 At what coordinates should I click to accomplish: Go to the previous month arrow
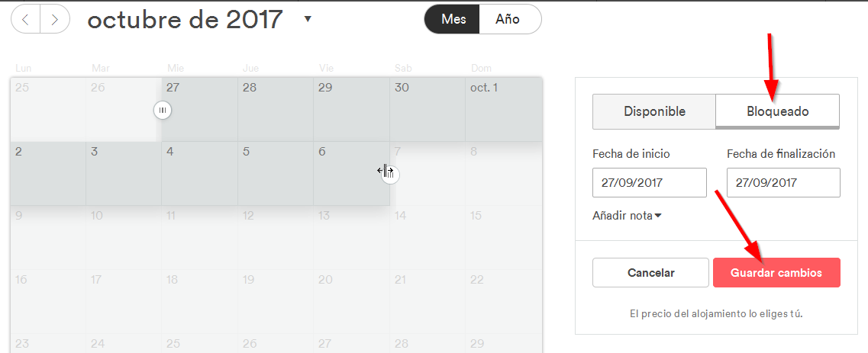click(26, 20)
